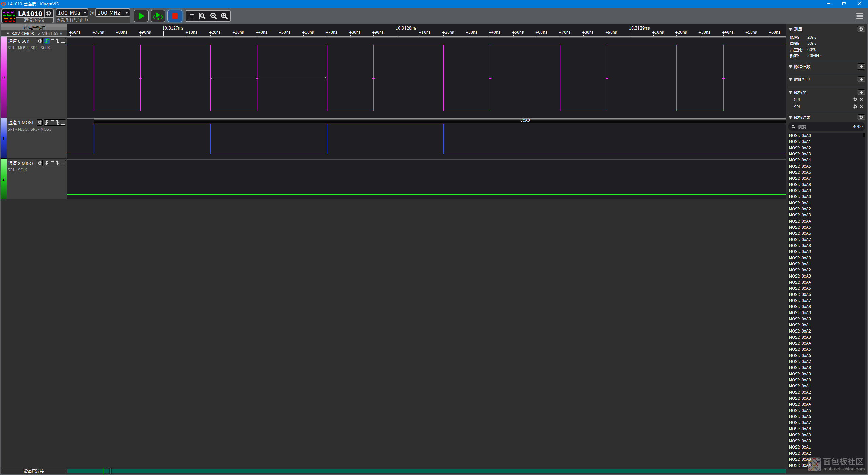Click the capture overview position handle
This screenshot has width=868, height=475.
[x=110, y=471]
